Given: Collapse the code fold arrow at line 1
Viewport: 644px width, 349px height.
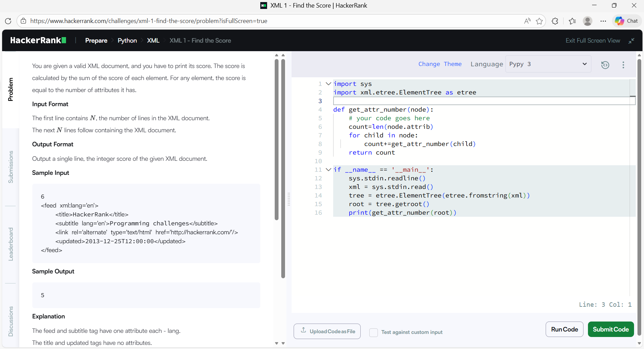Looking at the screenshot, I should click(x=328, y=84).
